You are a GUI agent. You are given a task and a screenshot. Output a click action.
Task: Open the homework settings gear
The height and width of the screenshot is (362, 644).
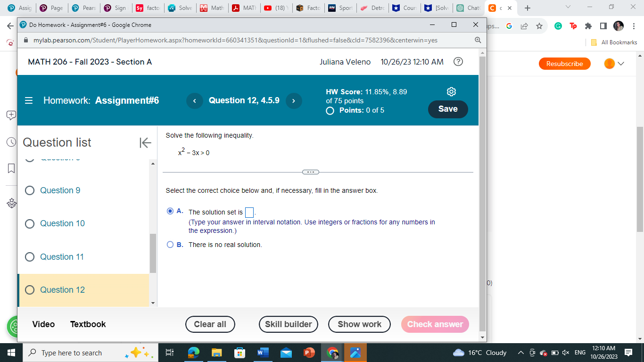tap(451, 91)
